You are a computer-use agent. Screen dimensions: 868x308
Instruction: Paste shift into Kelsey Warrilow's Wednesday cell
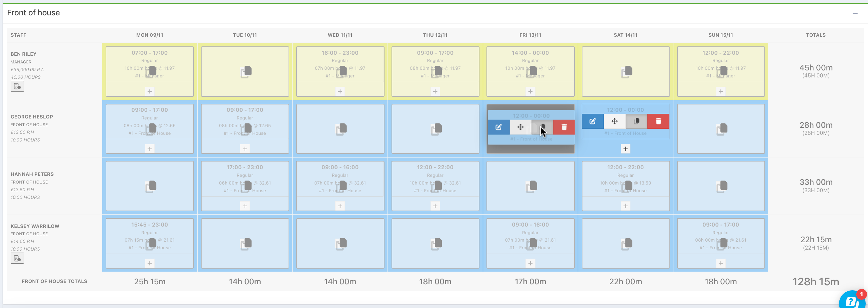[x=341, y=244]
